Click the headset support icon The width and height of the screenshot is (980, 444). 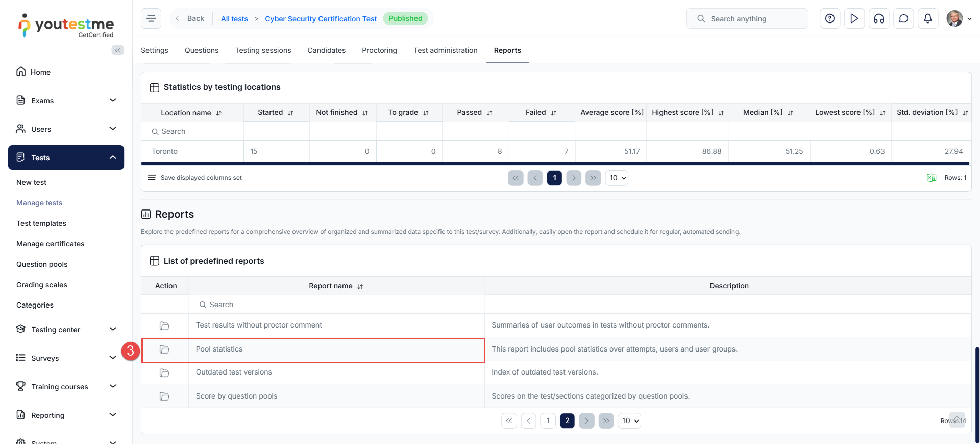tap(878, 19)
